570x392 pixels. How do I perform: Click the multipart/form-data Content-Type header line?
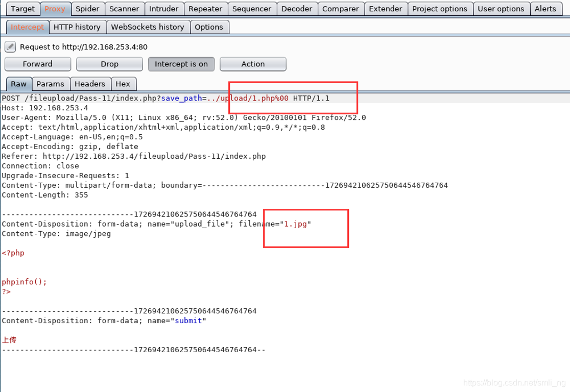click(x=225, y=185)
